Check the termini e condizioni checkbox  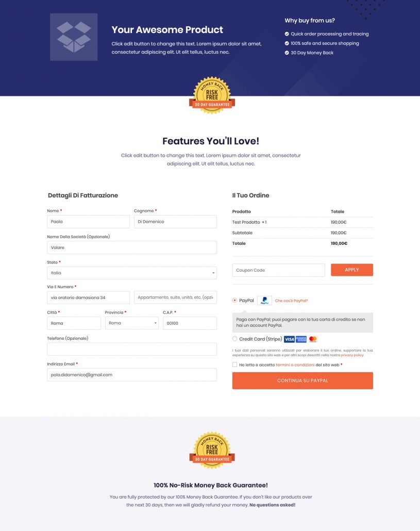pyautogui.click(x=235, y=364)
